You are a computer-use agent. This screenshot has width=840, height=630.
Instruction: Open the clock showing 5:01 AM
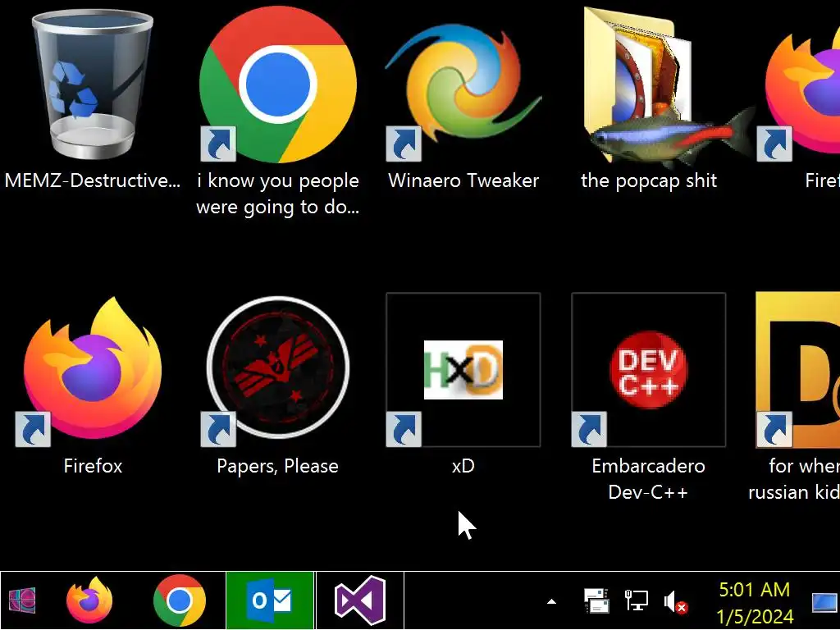(x=755, y=603)
